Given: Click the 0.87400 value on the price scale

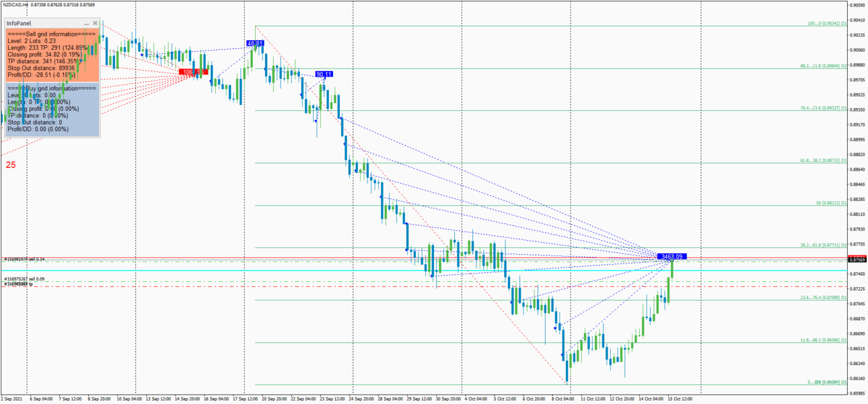Looking at the screenshot, I should tap(858, 274).
